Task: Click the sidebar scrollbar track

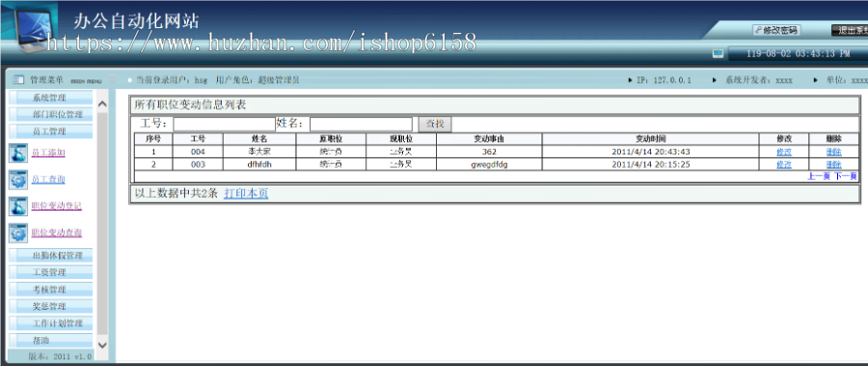Action: pyautogui.click(x=102, y=225)
